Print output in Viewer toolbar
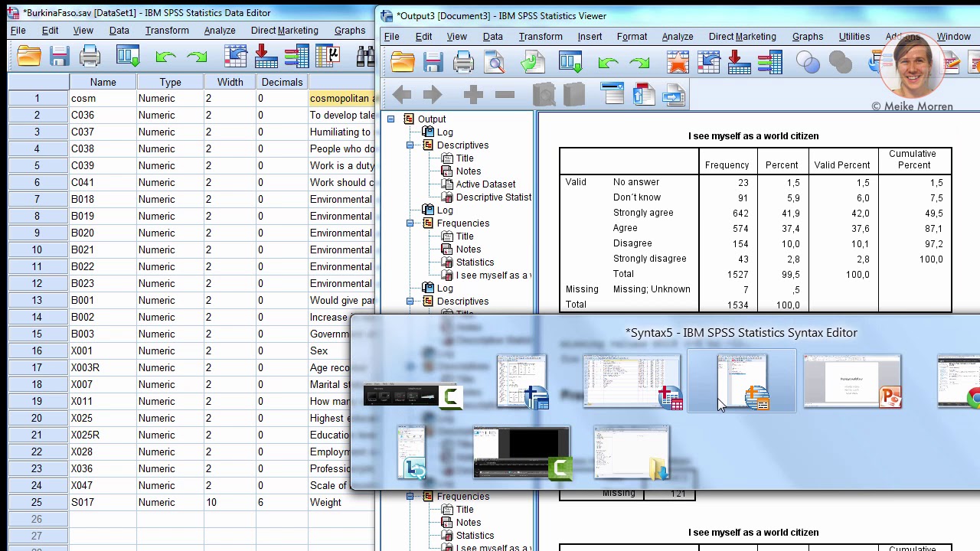Image resolution: width=980 pixels, height=551 pixels. click(x=463, y=63)
